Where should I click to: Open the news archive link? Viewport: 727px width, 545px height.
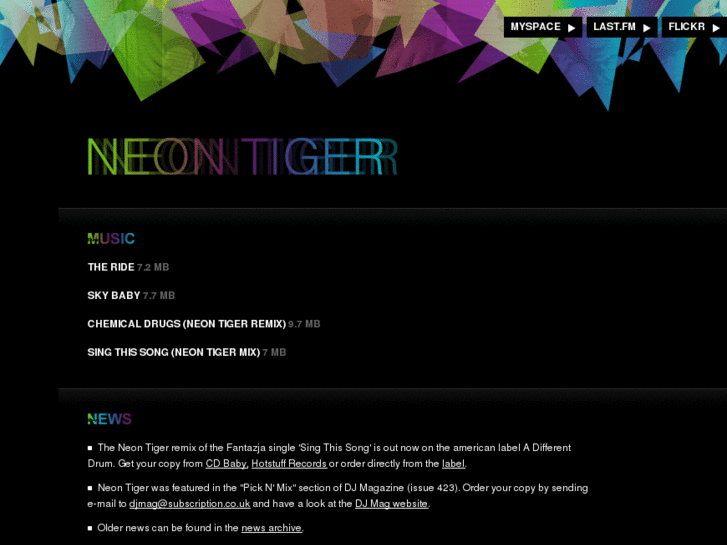pos(271,528)
